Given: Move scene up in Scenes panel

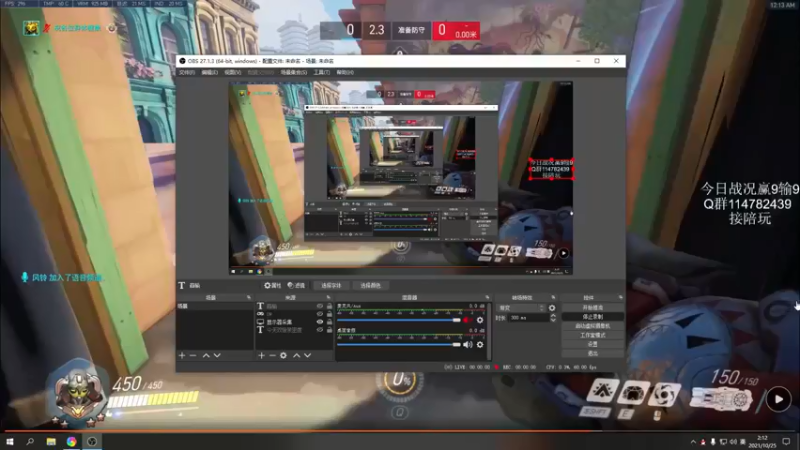Looking at the screenshot, I should coord(206,355).
